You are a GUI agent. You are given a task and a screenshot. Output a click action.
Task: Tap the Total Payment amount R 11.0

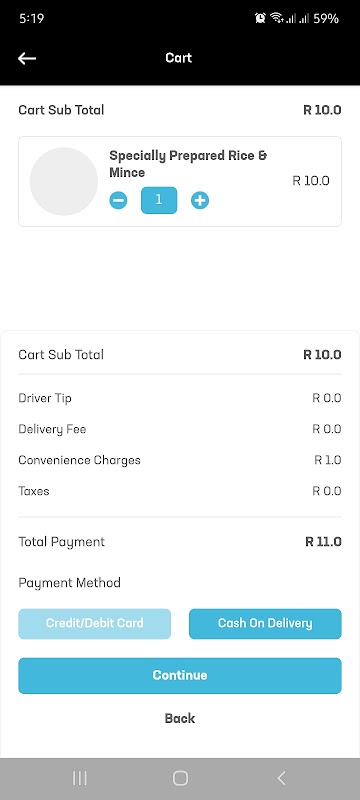tap(323, 542)
